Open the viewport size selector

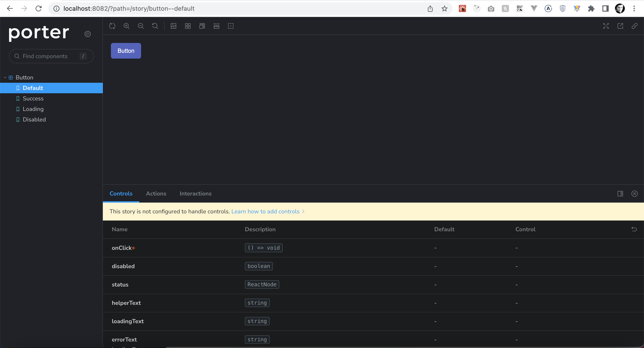click(x=202, y=26)
